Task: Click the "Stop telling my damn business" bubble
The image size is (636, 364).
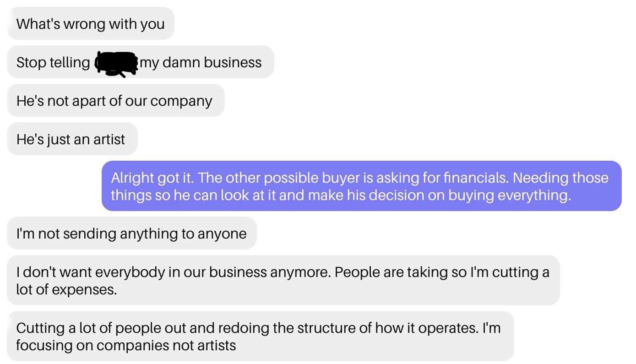Action: [141, 62]
